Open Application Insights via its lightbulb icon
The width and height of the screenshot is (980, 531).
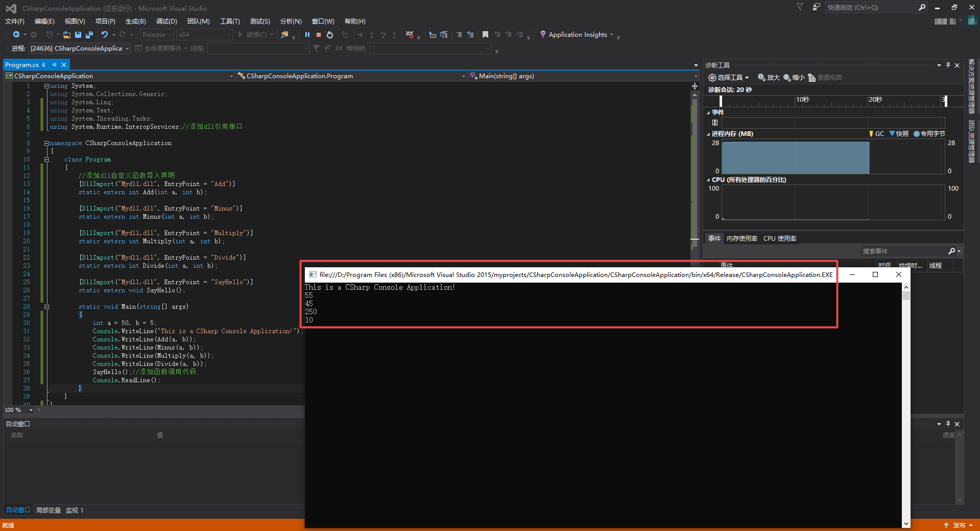(543, 34)
